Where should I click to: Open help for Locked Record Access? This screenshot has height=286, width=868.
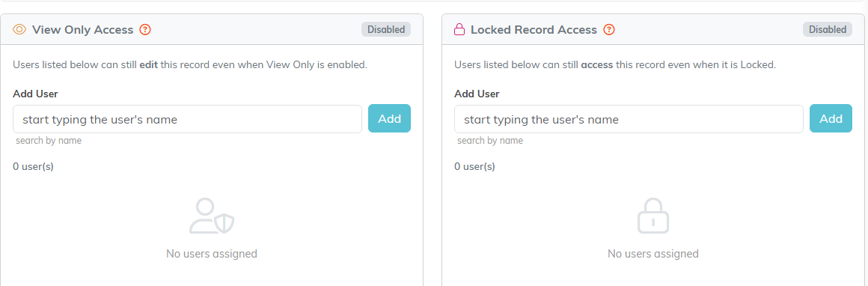[609, 29]
